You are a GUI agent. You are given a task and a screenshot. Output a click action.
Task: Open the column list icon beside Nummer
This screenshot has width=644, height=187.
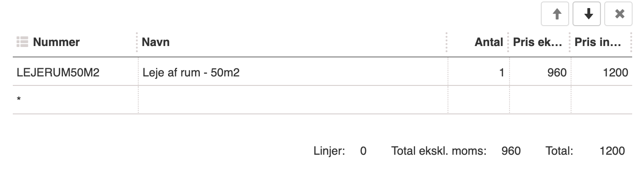(x=22, y=42)
